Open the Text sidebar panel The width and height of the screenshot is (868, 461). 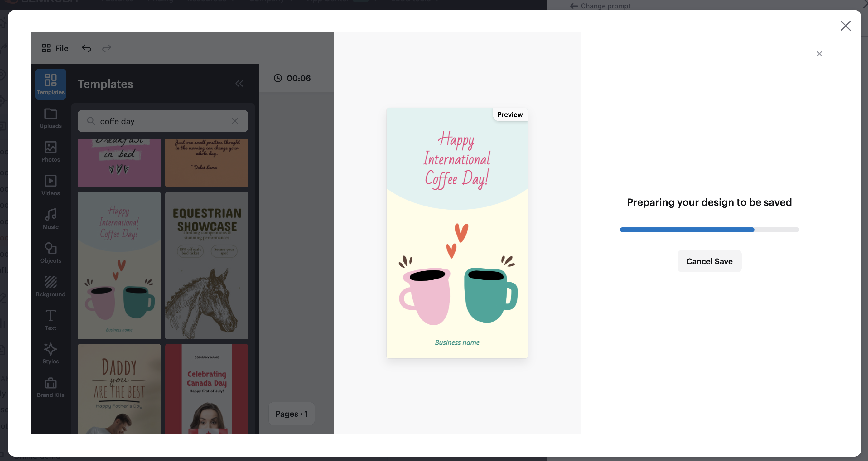[51, 320]
